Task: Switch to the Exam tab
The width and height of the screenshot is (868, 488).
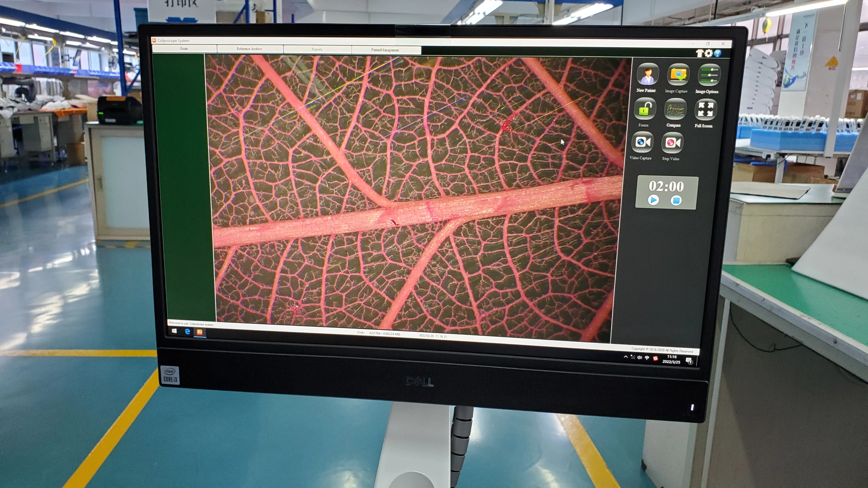Action: 184,48
